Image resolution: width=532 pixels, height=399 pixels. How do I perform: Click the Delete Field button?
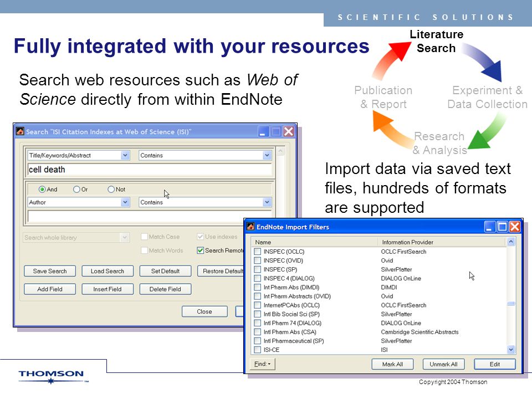click(165, 289)
